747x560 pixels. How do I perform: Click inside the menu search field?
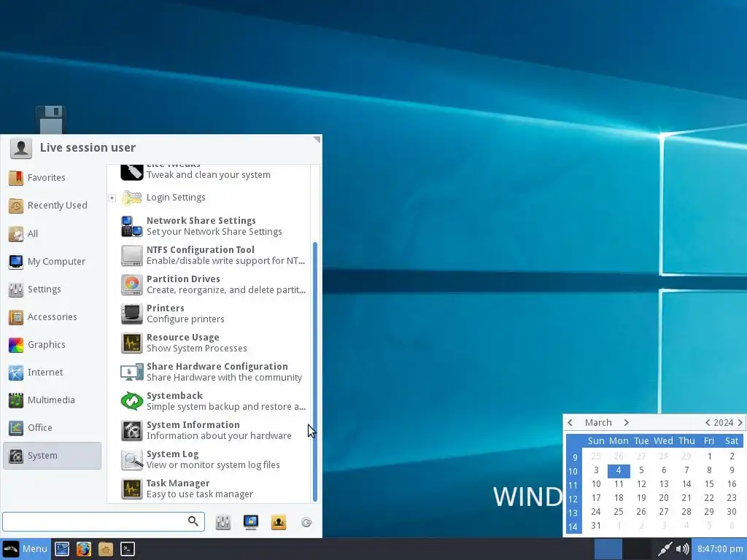tap(104, 522)
